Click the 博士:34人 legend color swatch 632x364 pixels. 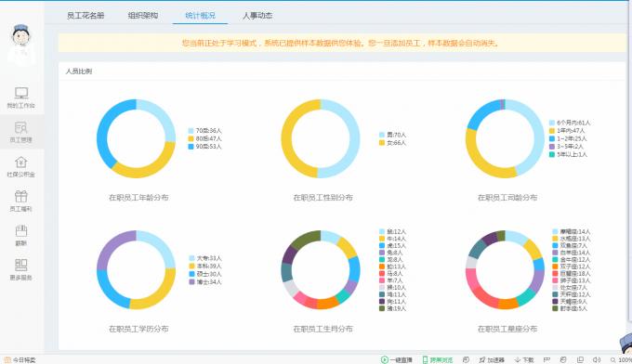click(191, 282)
